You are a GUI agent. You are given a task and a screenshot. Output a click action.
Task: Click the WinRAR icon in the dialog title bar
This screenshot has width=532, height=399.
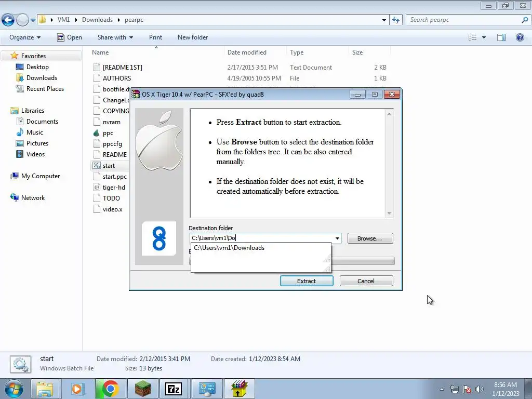[x=136, y=95]
